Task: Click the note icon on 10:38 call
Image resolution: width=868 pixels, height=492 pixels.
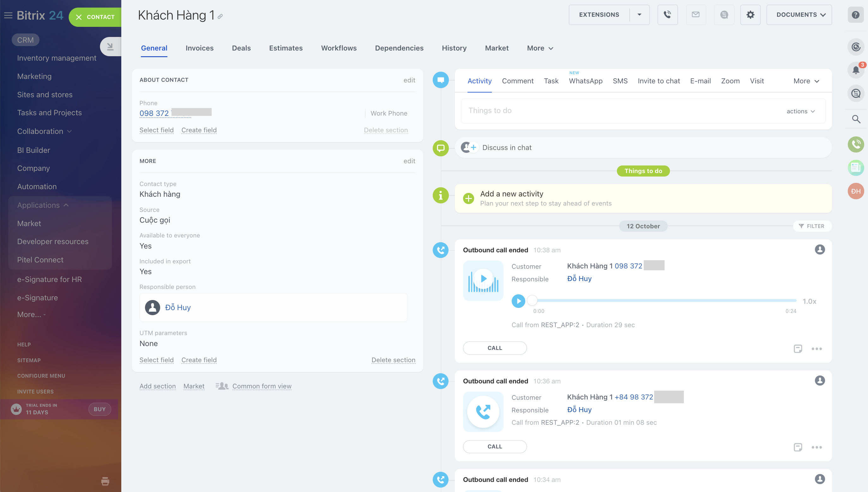Action: [798, 348]
